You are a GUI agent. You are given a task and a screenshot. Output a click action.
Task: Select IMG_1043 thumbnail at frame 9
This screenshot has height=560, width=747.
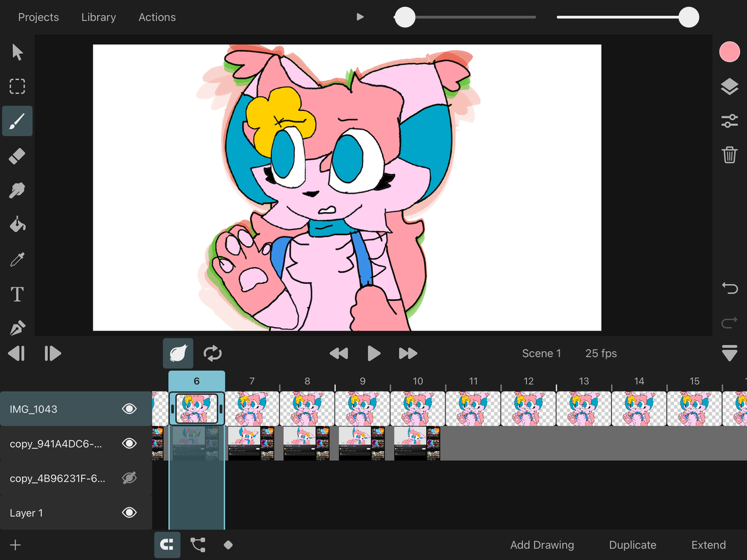tap(362, 408)
